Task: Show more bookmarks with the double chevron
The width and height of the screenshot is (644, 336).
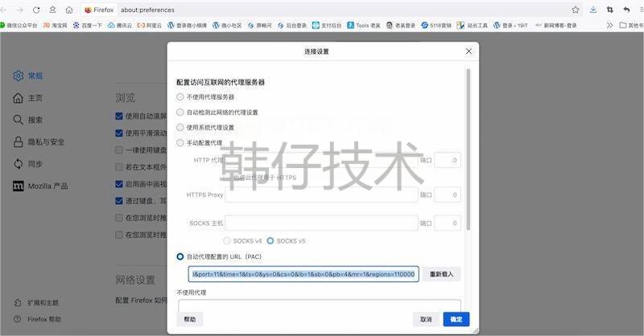Action: [x=609, y=26]
